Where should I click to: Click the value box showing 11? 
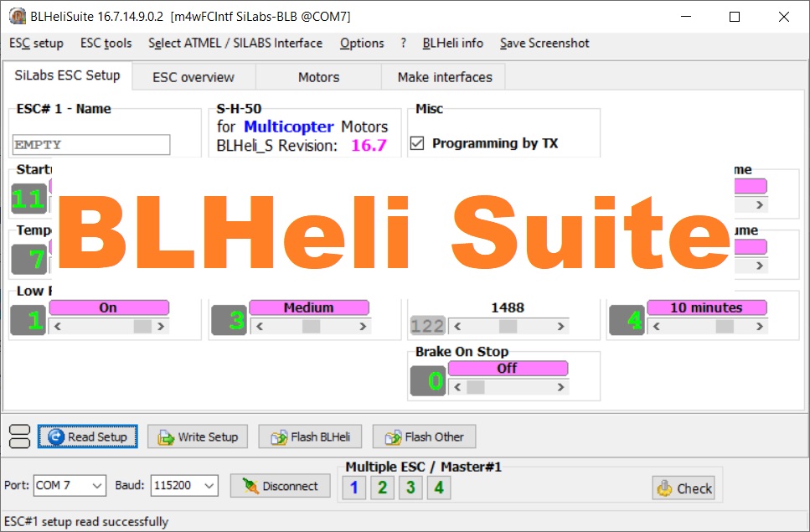29,199
